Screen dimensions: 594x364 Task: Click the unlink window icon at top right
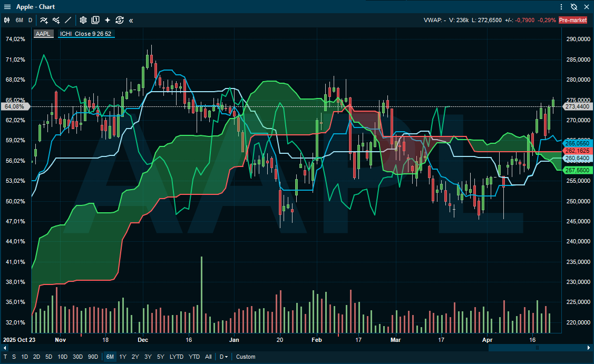point(574,7)
